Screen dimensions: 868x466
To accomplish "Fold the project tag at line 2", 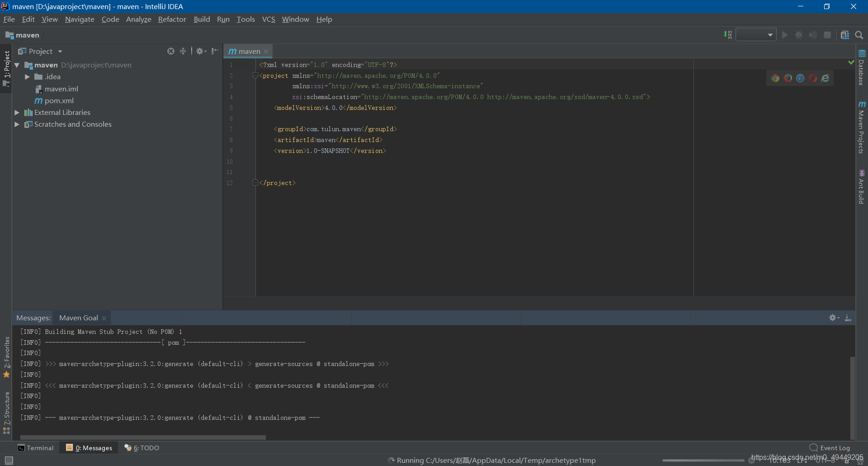I will pyautogui.click(x=255, y=76).
